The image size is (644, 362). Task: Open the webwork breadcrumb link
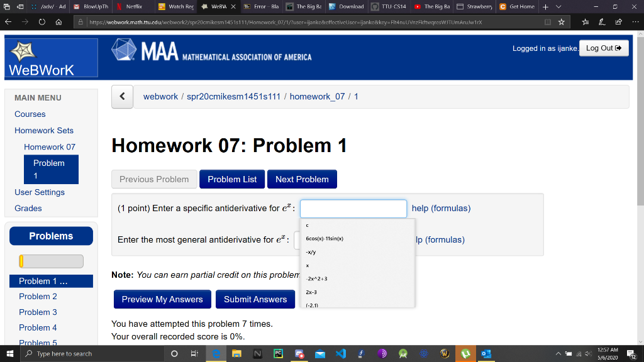pos(160,96)
